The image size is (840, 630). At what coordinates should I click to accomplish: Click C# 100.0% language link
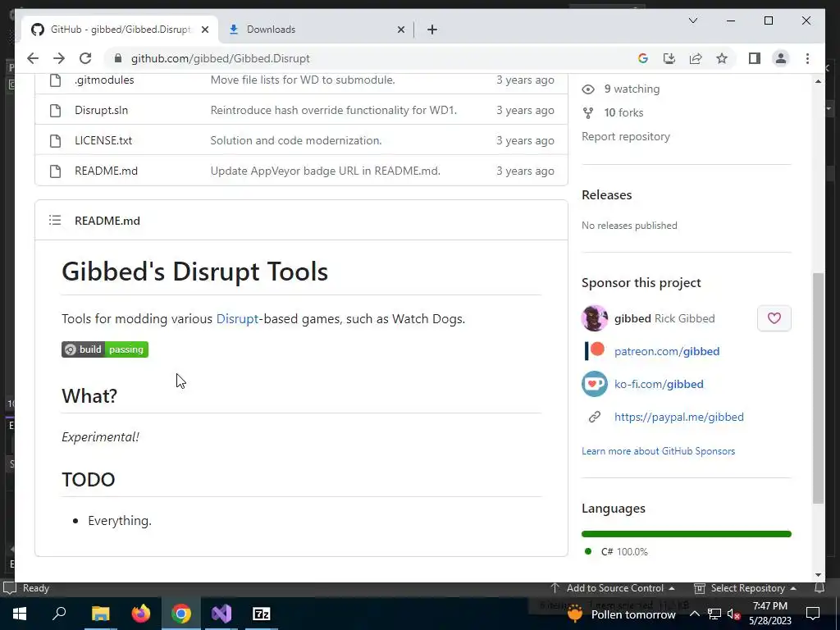click(624, 551)
